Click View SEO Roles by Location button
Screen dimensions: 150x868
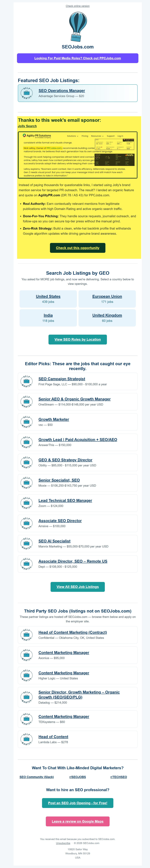(78, 340)
